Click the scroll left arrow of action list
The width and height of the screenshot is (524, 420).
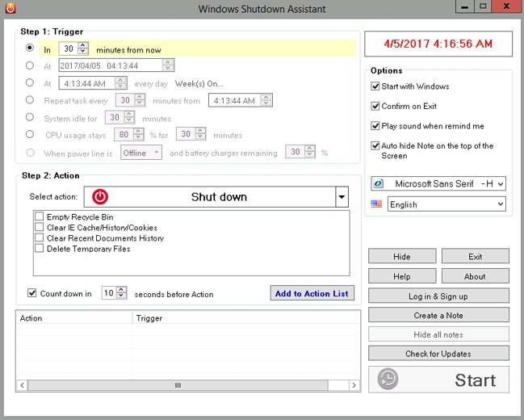[x=22, y=385]
